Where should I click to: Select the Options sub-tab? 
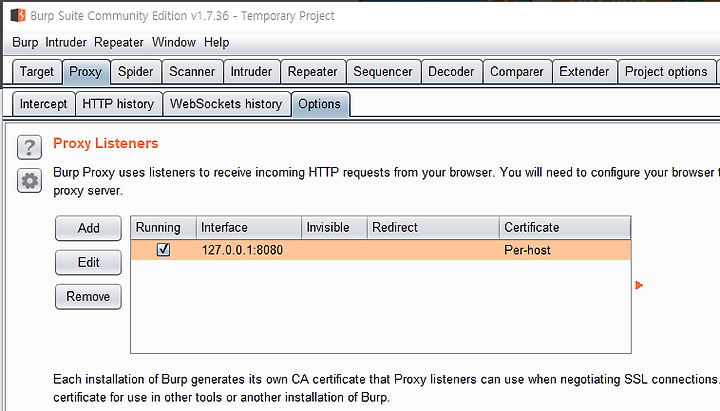click(x=320, y=104)
